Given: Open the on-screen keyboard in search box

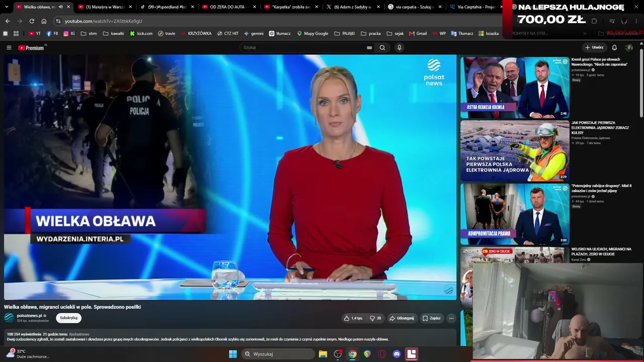Looking at the screenshot, I should pyautogui.click(x=369, y=48).
